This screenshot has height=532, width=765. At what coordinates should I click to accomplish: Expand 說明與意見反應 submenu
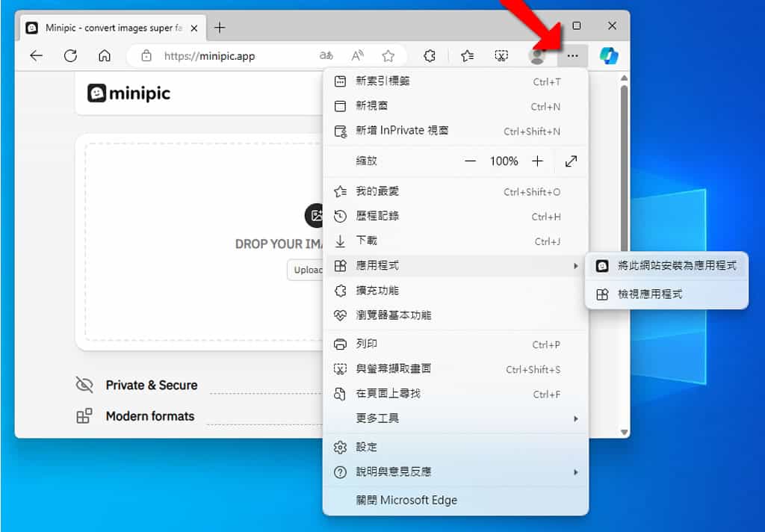(x=456, y=472)
